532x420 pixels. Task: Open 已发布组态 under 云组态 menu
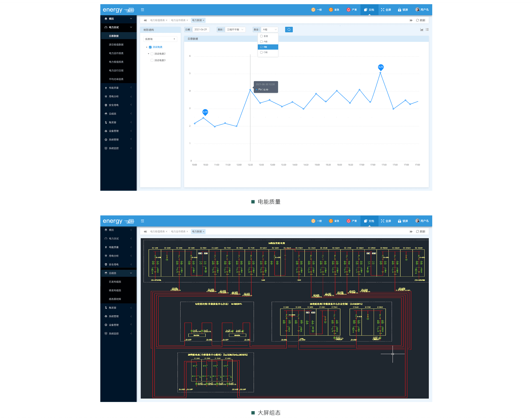click(115, 282)
